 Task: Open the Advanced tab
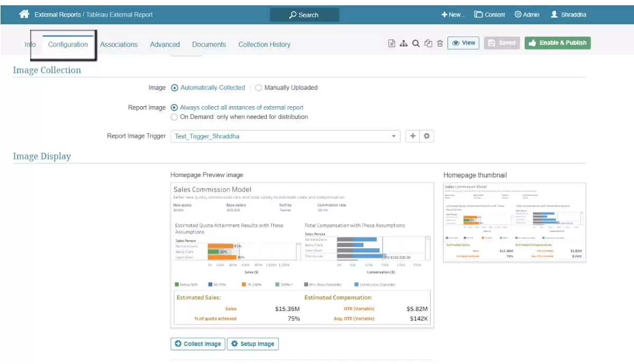click(x=165, y=44)
